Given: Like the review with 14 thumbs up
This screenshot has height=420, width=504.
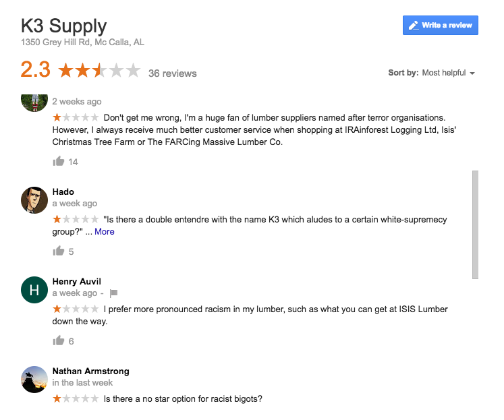Looking at the screenshot, I should [x=59, y=162].
